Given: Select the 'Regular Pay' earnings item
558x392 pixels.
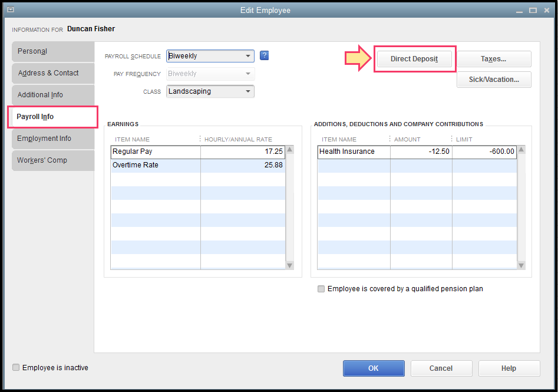Looking at the screenshot, I should (x=156, y=151).
